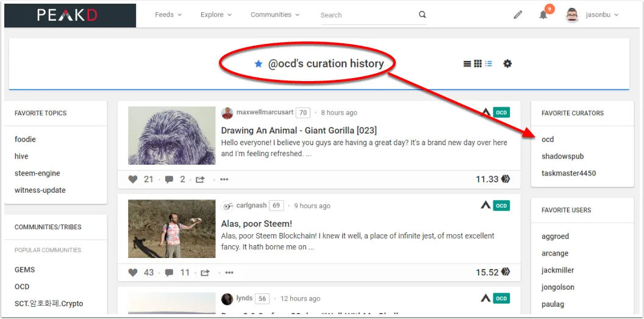Open favorite user paulag
The image size is (644, 319).
click(553, 304)
